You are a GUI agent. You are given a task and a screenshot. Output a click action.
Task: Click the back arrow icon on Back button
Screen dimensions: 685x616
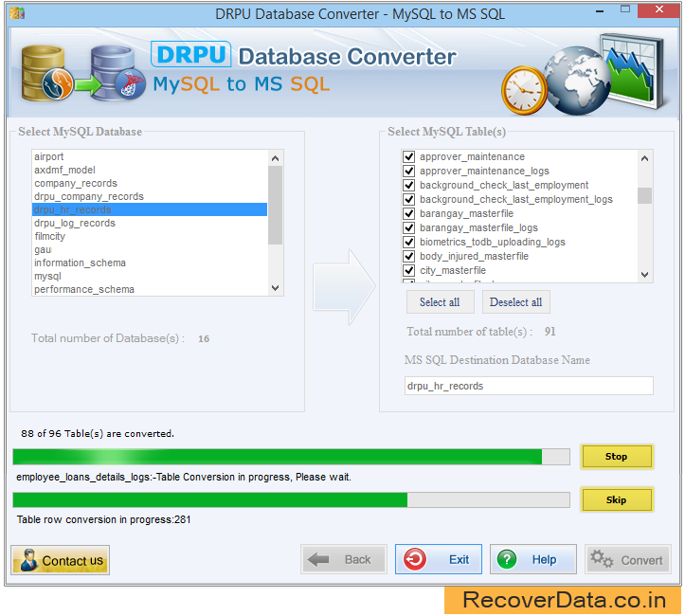[318, 559]
